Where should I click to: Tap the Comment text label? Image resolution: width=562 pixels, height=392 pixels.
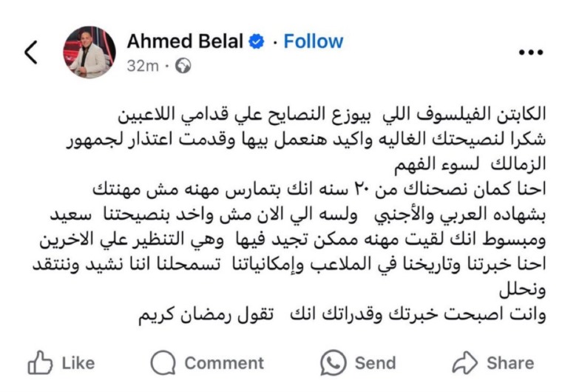tap(224, 363)
